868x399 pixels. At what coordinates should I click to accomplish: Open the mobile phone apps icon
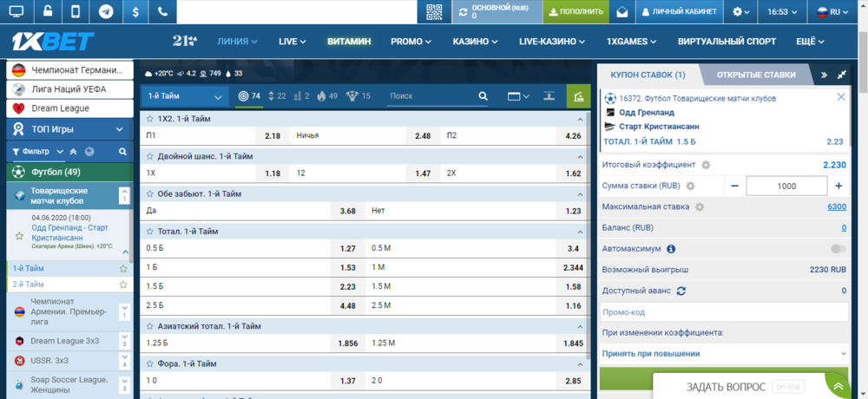point(76,11)
